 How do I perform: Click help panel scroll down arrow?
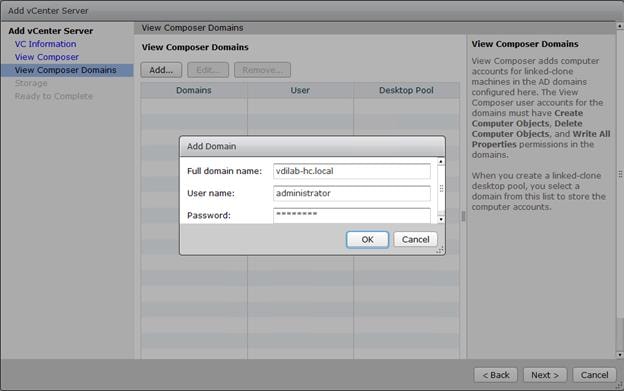(620, 354)
